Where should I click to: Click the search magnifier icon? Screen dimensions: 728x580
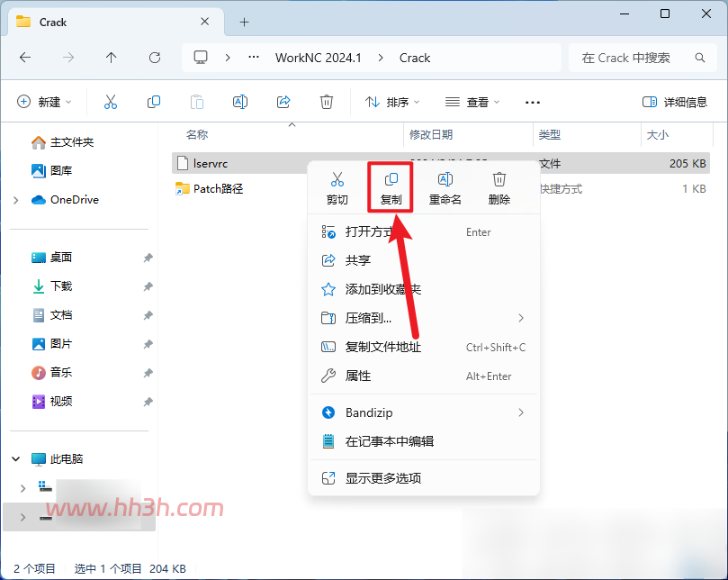pos(700,58)
